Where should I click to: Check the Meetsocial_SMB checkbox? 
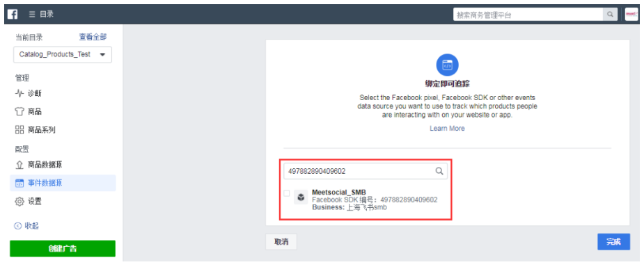click(x=287, y=193)
